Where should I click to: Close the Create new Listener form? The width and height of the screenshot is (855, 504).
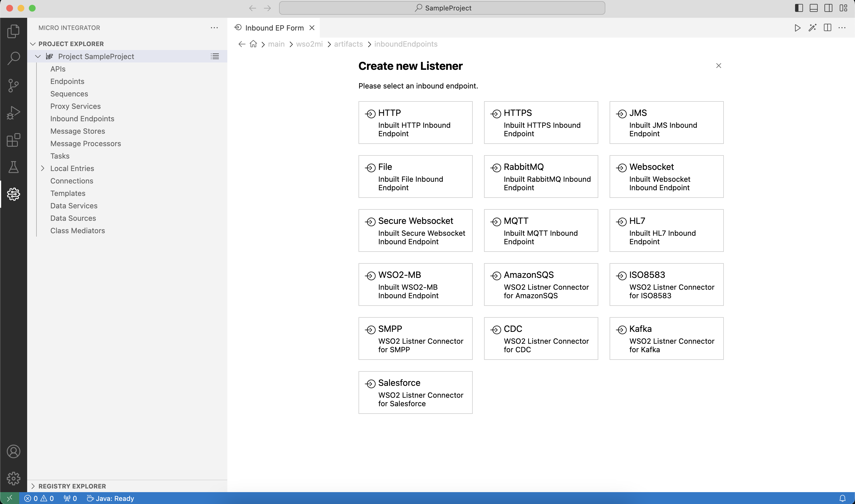[x=718, y=66]
